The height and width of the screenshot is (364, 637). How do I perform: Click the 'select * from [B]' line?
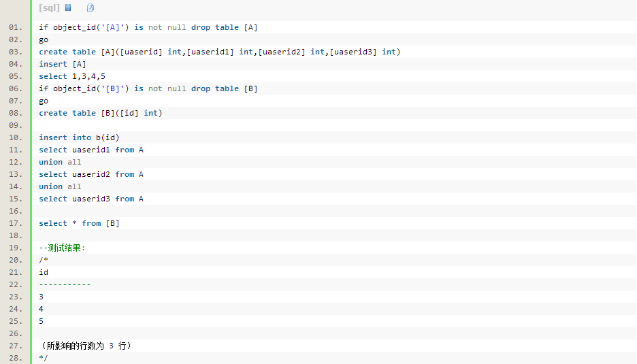click(79, 223)
